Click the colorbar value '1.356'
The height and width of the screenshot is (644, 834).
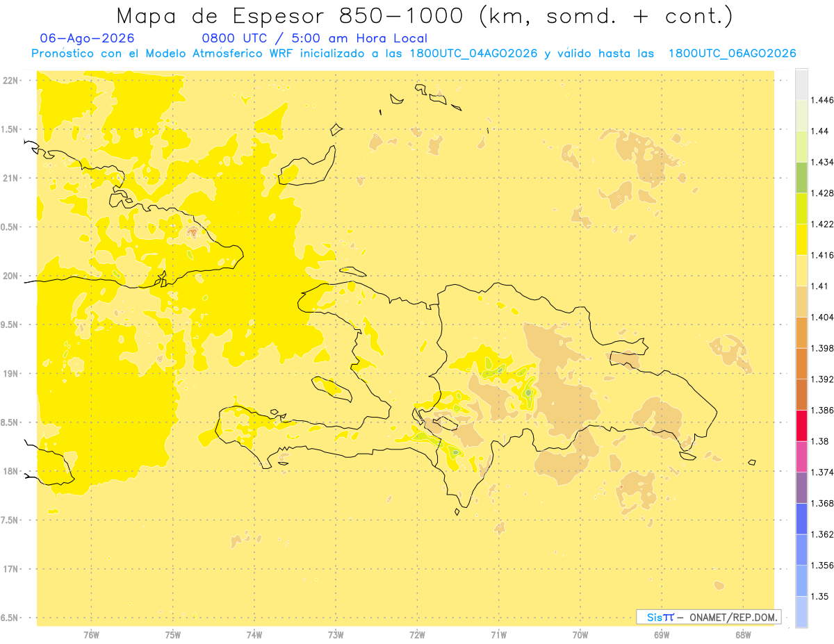click(x=824, y=565)
